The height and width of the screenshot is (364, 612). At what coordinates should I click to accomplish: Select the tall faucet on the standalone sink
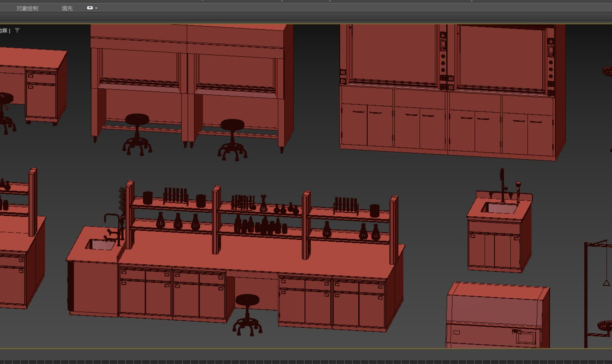[x=502, y=185]
